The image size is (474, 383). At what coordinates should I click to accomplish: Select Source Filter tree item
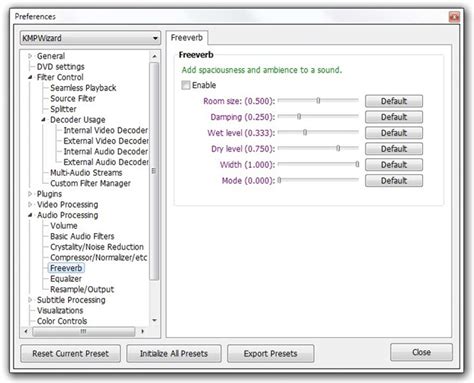coord(73,99)
